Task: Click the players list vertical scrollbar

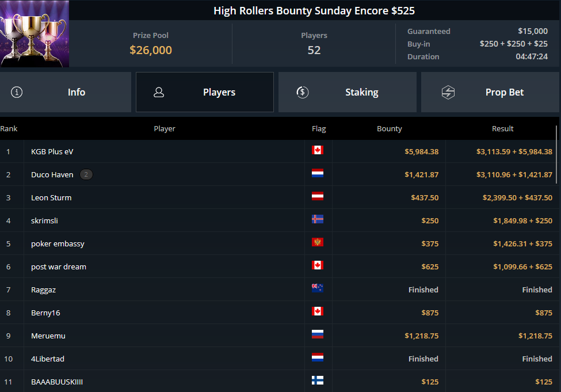Action: coord(556,154)
